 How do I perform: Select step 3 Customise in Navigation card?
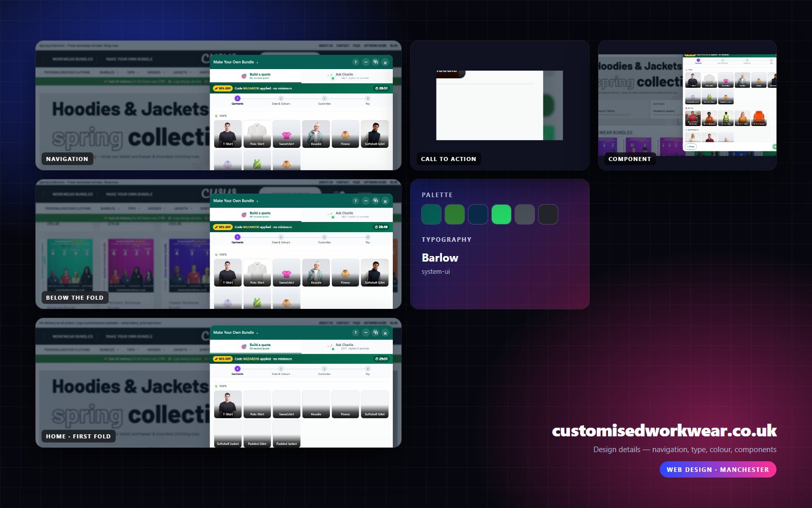(x=324, y=101)
